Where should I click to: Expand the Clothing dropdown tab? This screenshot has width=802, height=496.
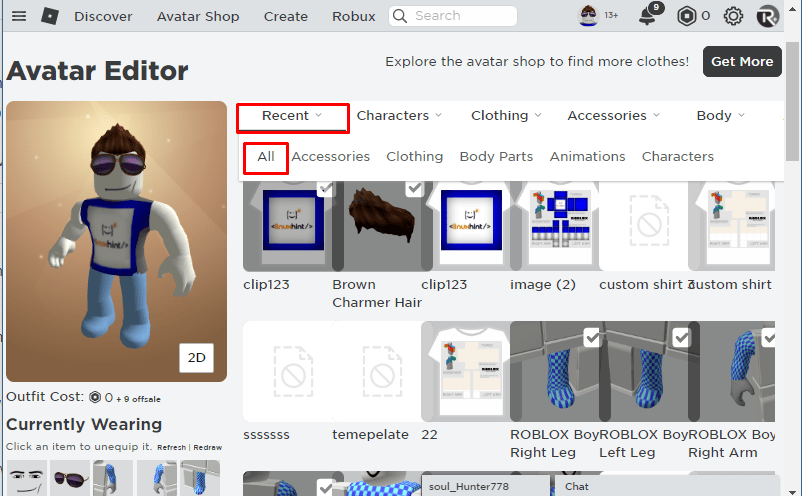click(506, 116)
